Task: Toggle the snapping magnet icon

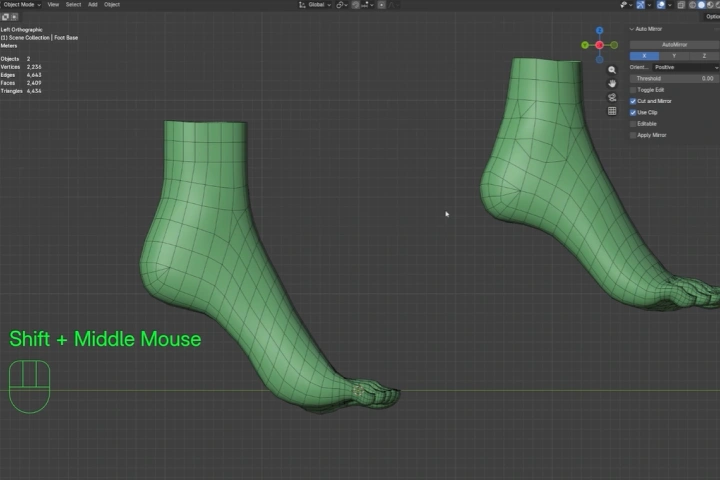Action: (355, 5)
